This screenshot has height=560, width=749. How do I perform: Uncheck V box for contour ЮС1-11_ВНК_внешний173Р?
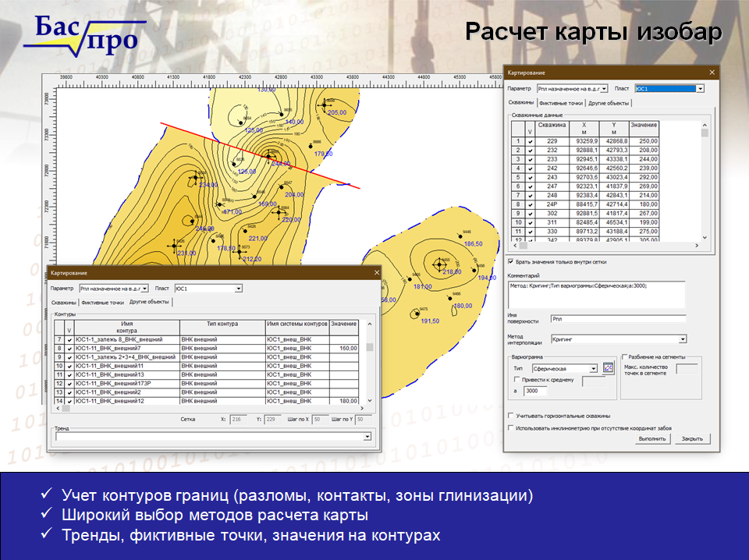pos(69,384)
